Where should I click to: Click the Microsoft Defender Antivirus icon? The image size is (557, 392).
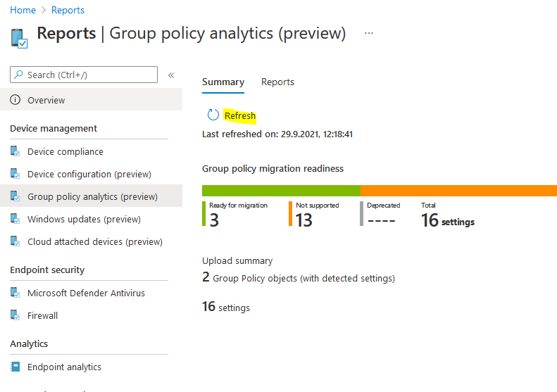pos(15,293)
